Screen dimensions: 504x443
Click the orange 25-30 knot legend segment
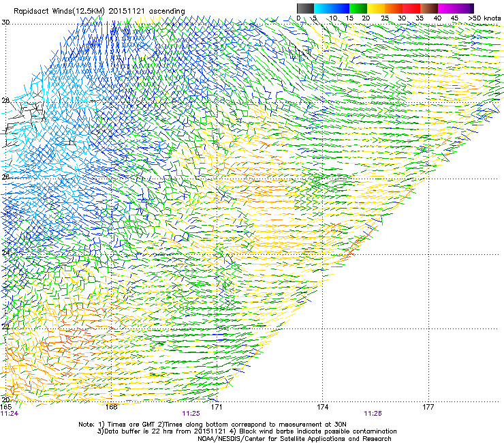point(394,8)
